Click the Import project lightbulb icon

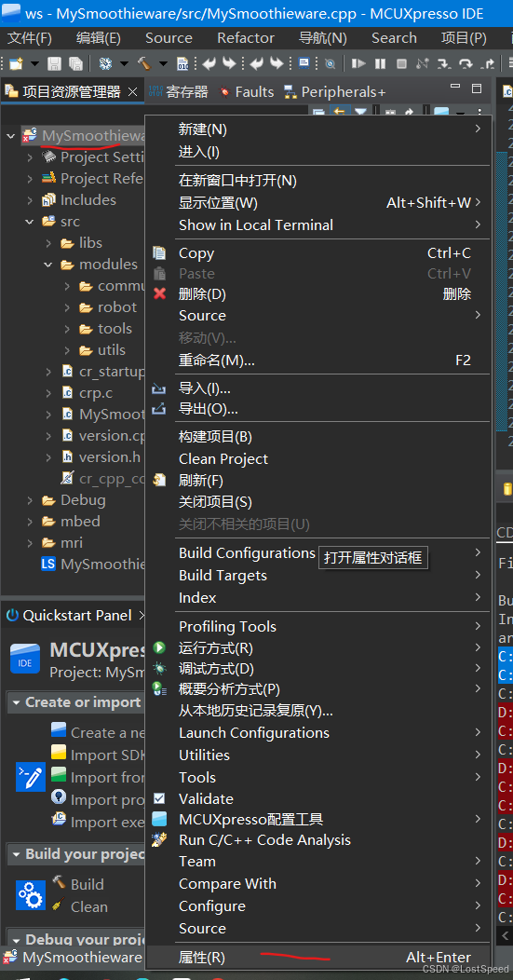[59, 798]
